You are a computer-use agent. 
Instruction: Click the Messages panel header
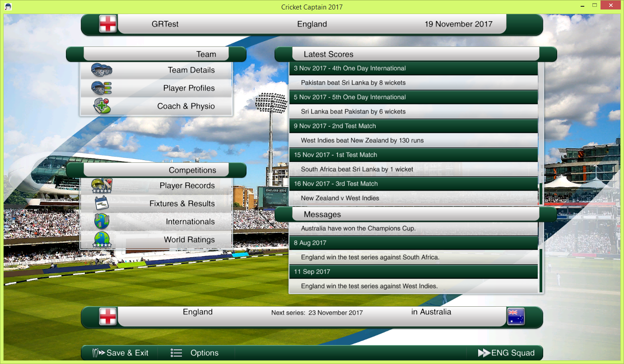[415, 214]
